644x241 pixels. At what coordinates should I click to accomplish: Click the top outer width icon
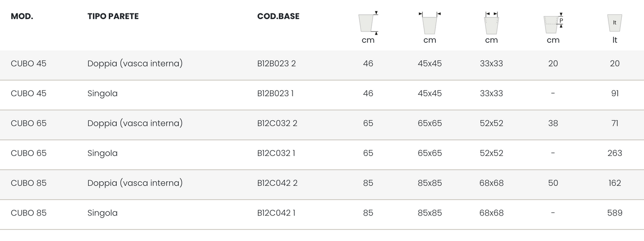[x=430, y=23]
